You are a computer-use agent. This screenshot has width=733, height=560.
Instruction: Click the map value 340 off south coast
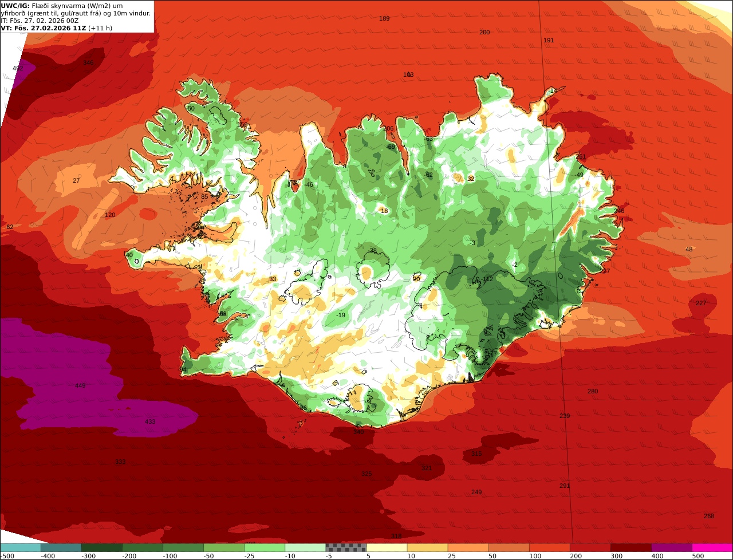click(x=358, y=431)
